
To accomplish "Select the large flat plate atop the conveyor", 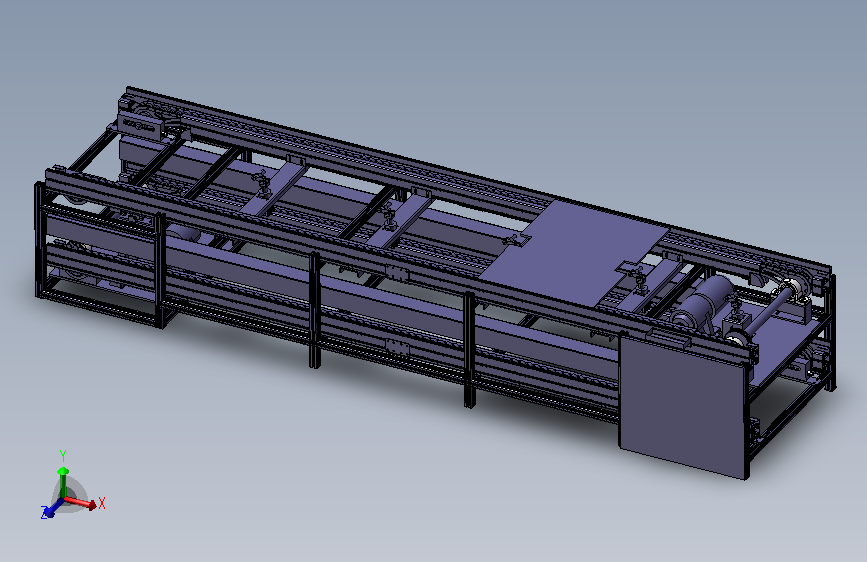I will click(575, 252).
